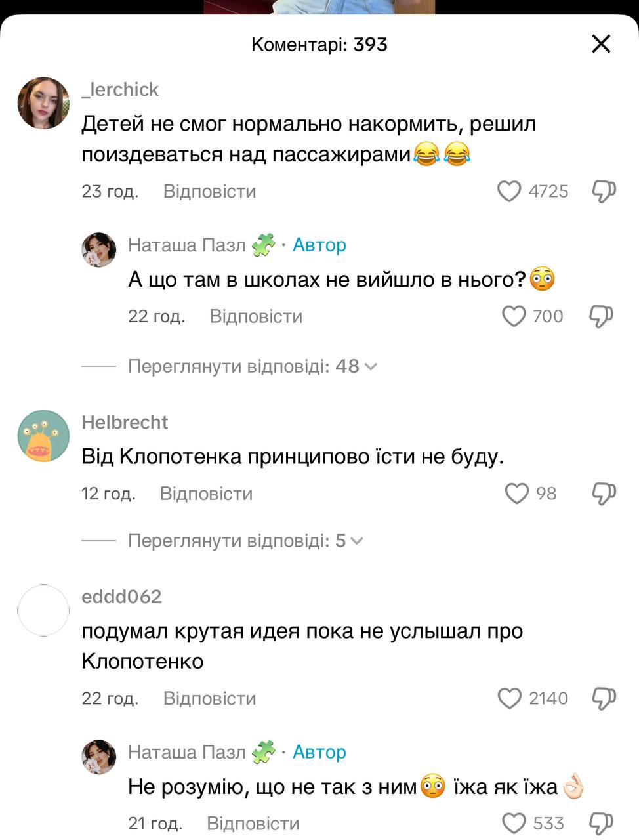Screen dimensions: 639x840
Task: Open the Наташа Пазл author profile name
Action: [x=186, y=245]
